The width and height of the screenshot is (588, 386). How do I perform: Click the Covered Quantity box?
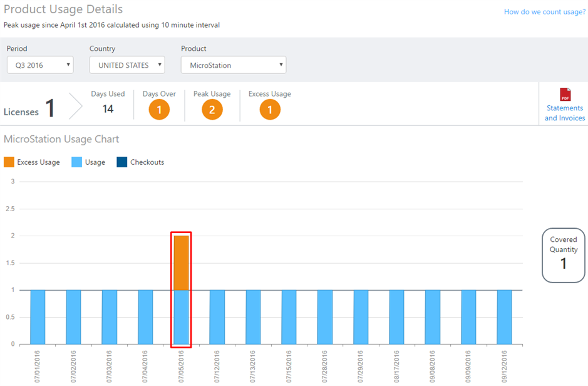[x=563, y=255]
